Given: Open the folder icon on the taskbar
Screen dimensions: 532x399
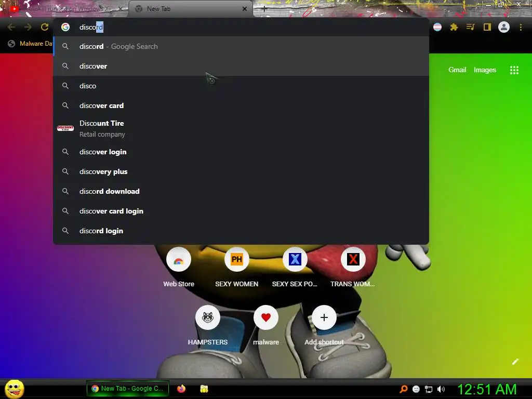Looking at the screenshot, I should click(204, 389).
